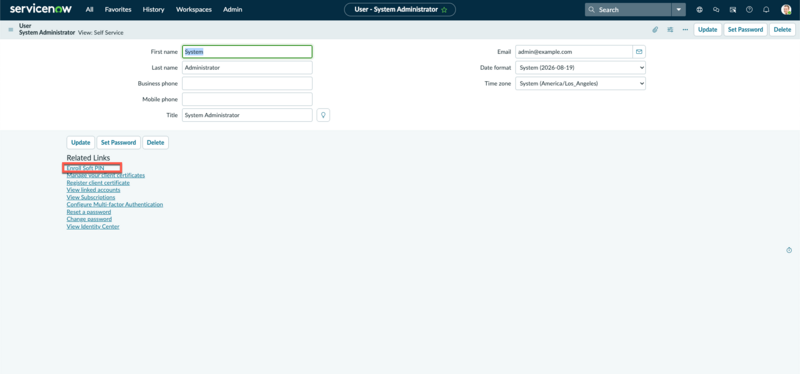Open the Admin menu
The image size is (800, 374).
click(x=233, y=10)
